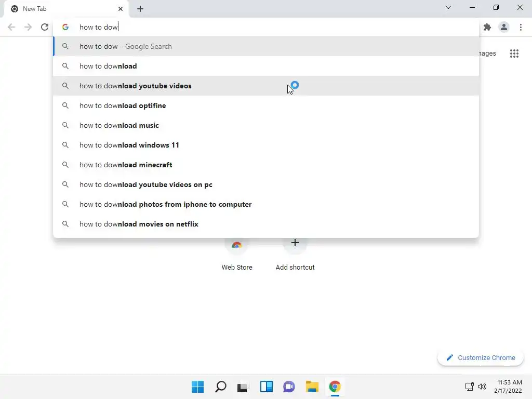This screenshot has width=532, height=399.
Task: Pick 'how to download youtube videos on pc'
Action: coord(266,184)
